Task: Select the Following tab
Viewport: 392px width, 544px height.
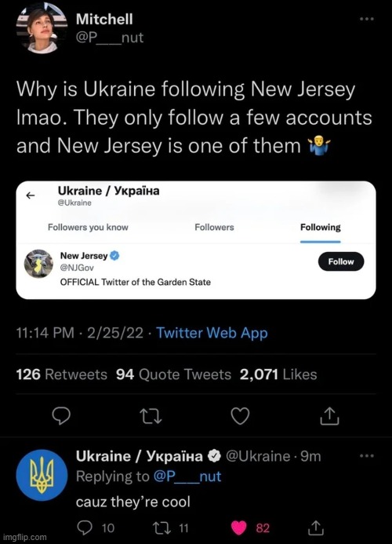Action: pyautogui.click(x=320, y=227)
